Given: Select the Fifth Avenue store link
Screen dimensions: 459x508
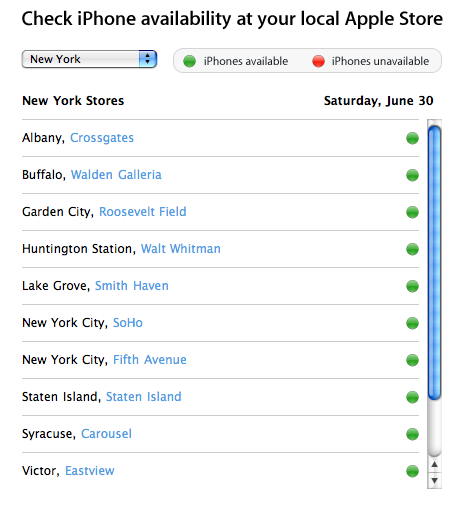Looking at the screenshot, I should [x=150, y=360].
